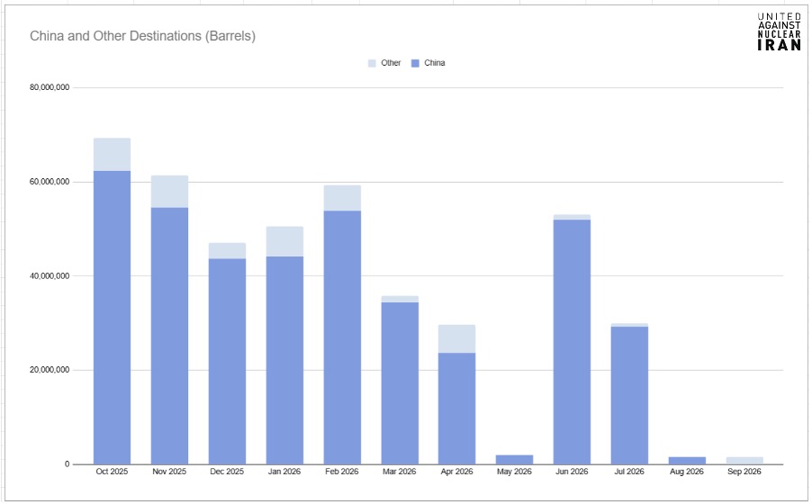
Task: Select the Apr 2026 China bar segment
Action: point(456,409)
